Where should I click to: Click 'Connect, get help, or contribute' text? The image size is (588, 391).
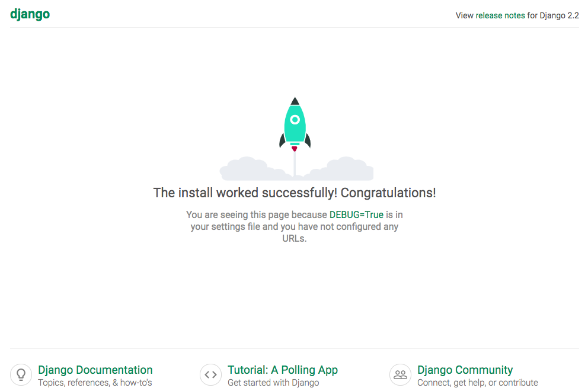coord(478,382)
